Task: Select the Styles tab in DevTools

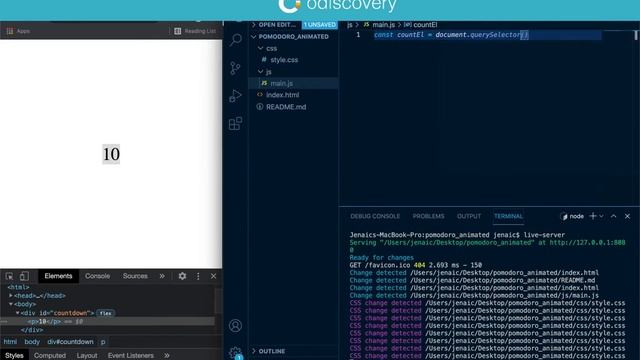Action: click(x=14, y=356)
